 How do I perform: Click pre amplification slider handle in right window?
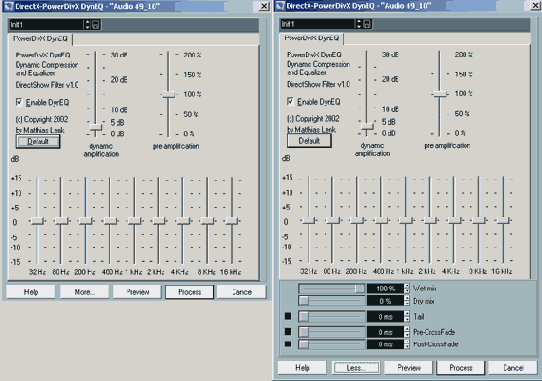pos(440,94)
